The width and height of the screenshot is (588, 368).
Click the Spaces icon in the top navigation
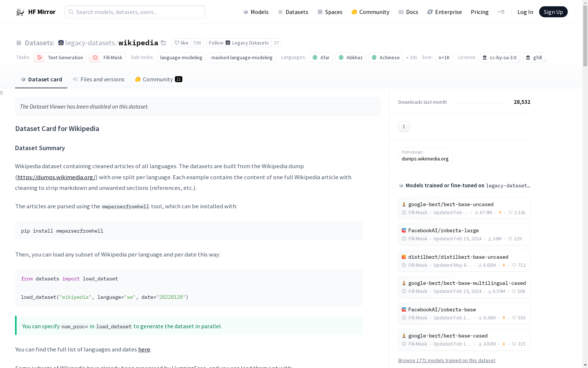[x=320, y=12]
